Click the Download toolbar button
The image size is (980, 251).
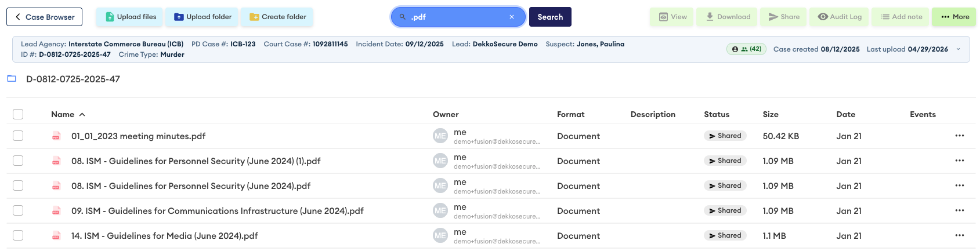[728, 17]
